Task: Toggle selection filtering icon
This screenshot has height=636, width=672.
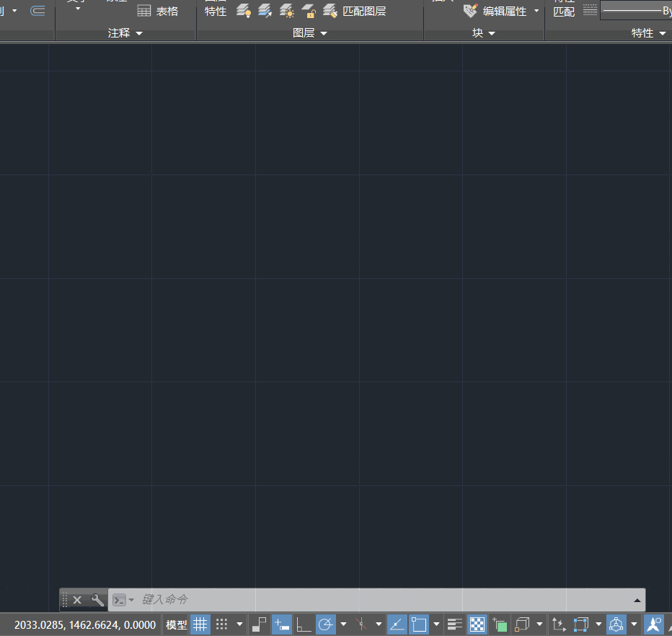Action: click(580, 624)
